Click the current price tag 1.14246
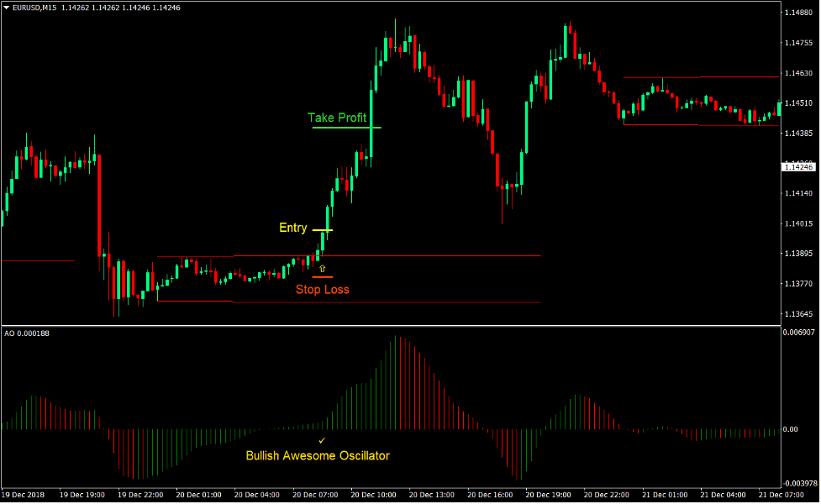This screenshot has height=504, width=821. coord(797,166)
